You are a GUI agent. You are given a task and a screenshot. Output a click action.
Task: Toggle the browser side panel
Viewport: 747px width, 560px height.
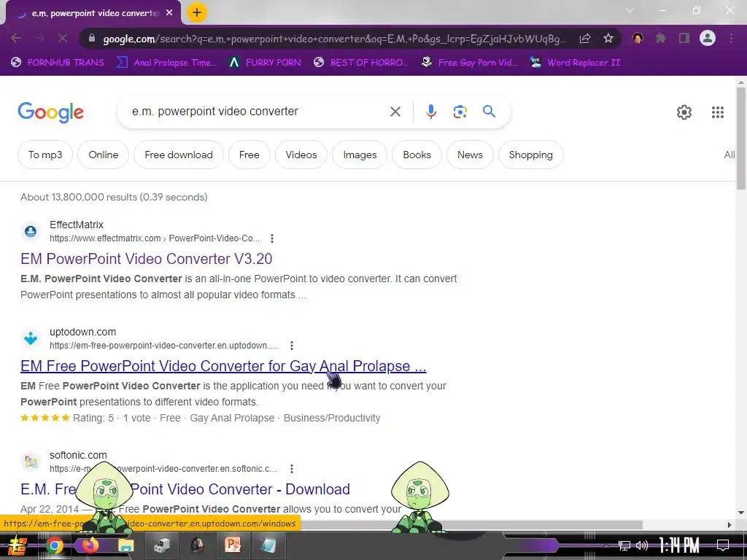click(684, 38)
